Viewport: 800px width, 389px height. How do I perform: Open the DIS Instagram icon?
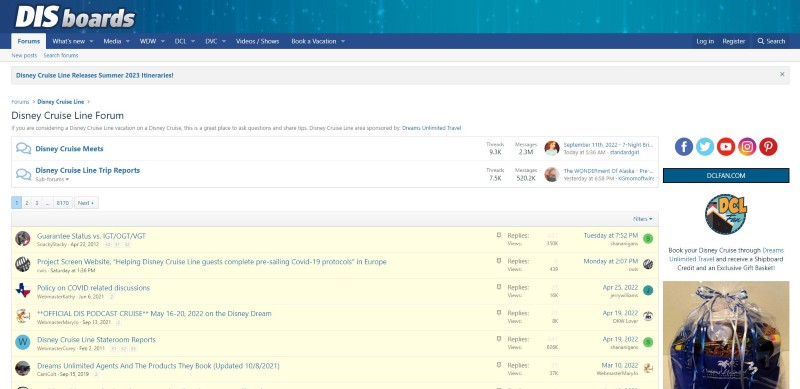747,147
